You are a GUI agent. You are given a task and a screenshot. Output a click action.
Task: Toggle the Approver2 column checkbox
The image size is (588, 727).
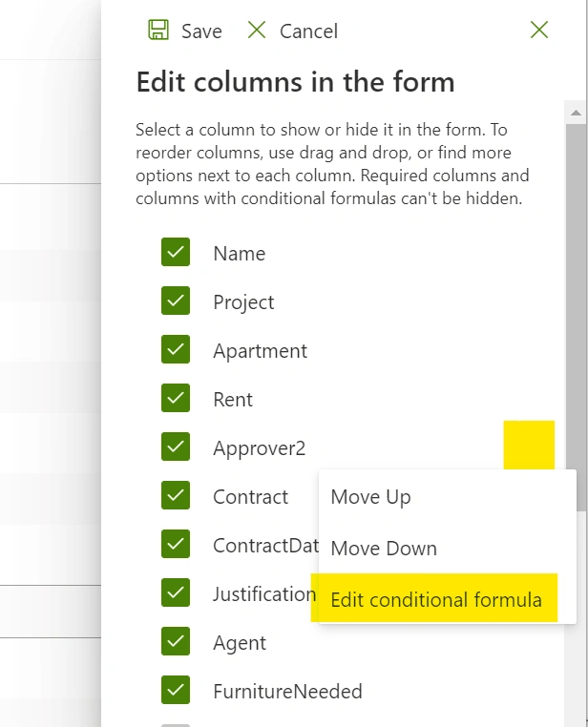pyautogui.click(x=176, y=447)
